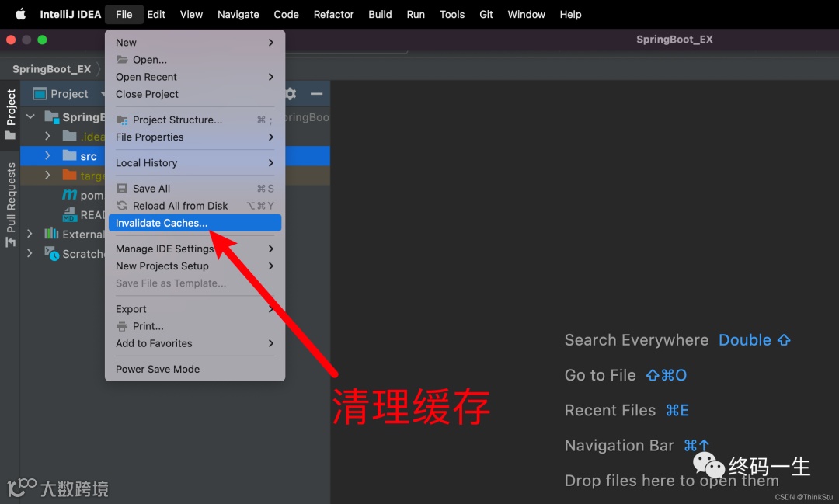
Task: Click the External Libraries icon
Action: coord(51,233)
